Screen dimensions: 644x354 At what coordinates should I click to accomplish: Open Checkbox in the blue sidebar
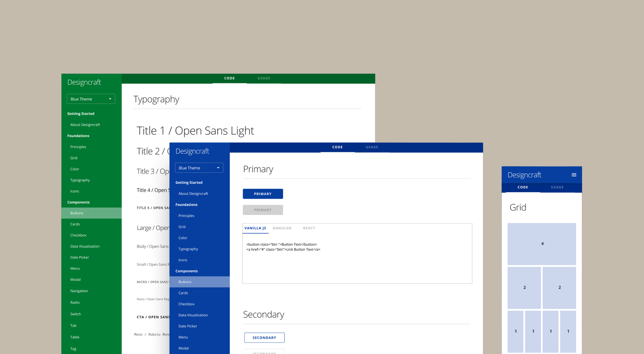pyautogui.click(x=187, y=304)
